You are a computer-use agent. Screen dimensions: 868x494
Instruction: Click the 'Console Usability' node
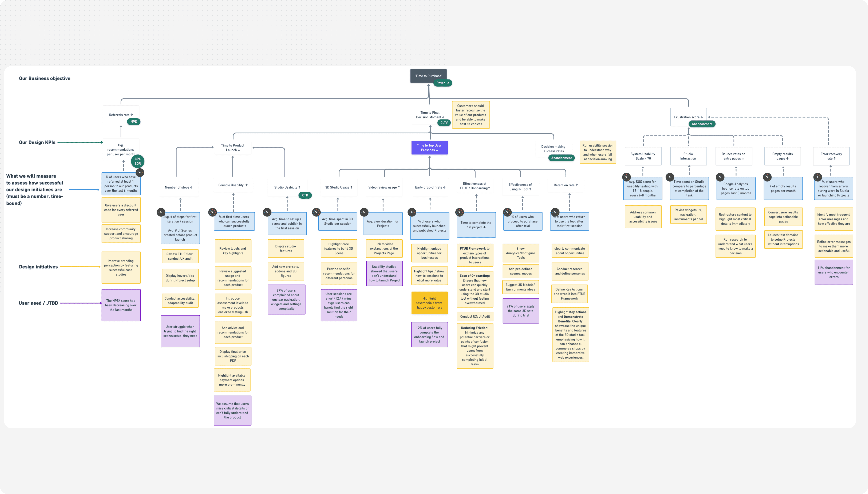click(x=233, y=185)
